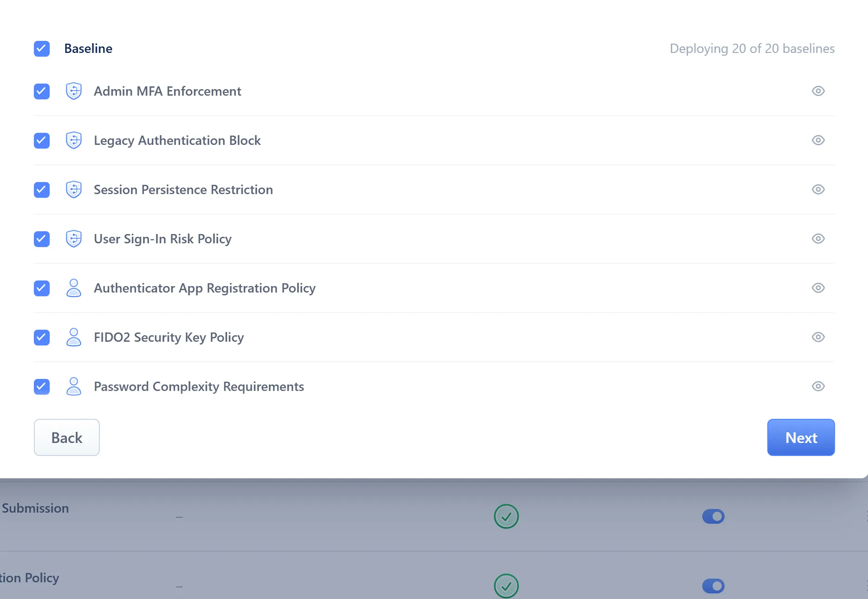Click shield icon beside Session Persistence Restriction
The height and width of the screenshot is (599, 868).
point(74,189)
